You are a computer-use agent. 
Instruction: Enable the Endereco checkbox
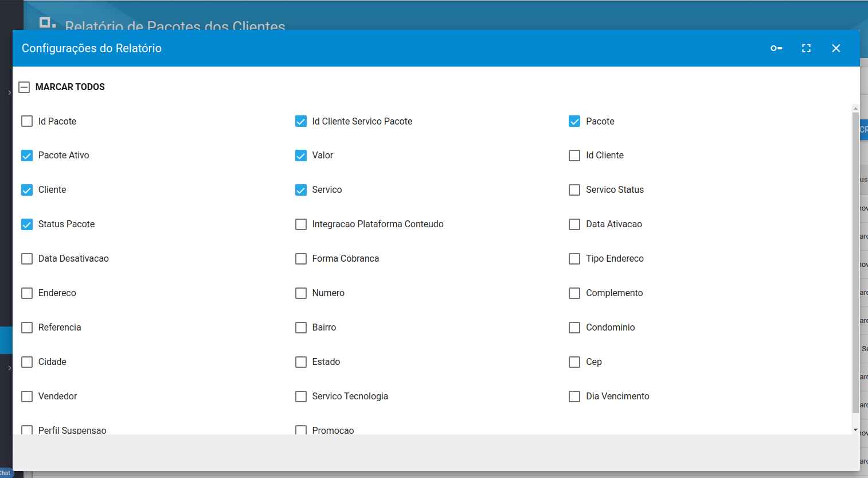[x=27, y=293]
